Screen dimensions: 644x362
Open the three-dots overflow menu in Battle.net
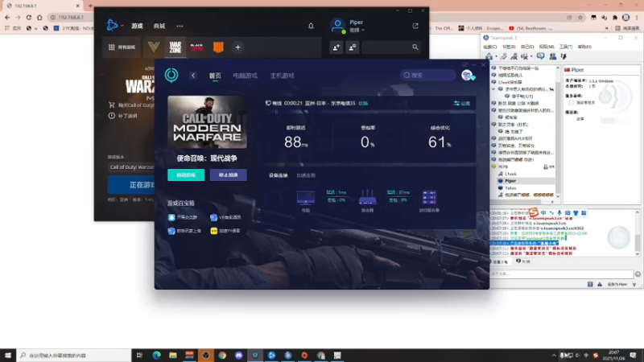[x=180, y=26]
